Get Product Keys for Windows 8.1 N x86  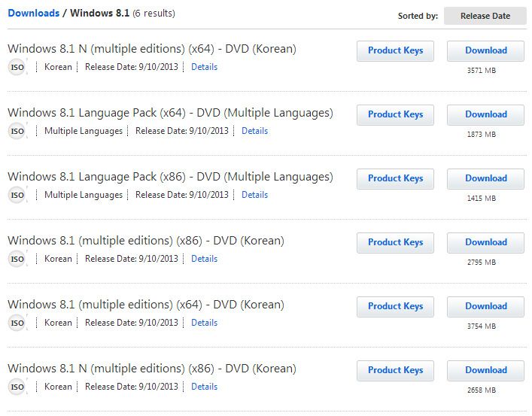click(395, 371)
